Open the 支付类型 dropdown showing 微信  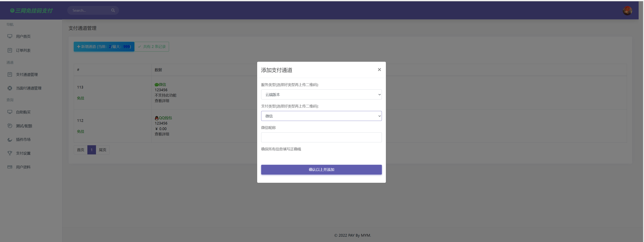[321, 116]
